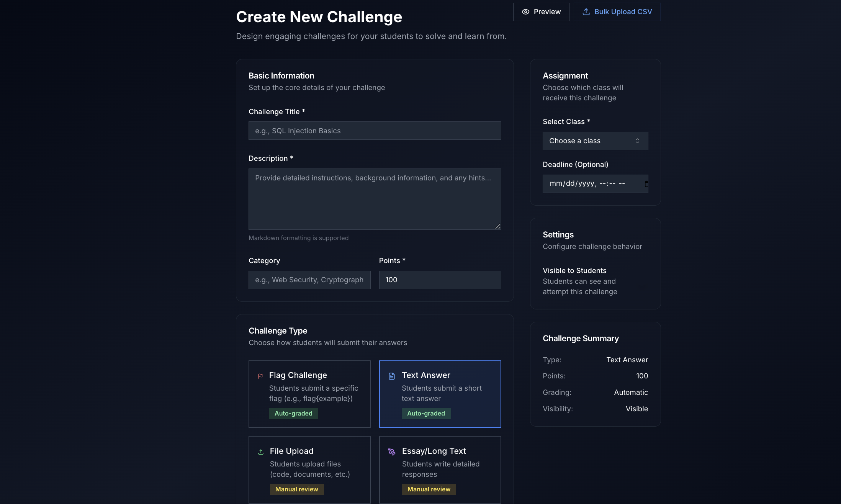Click the chevron arrows in class selector
The image size is (841, 504).
point(637,141)
